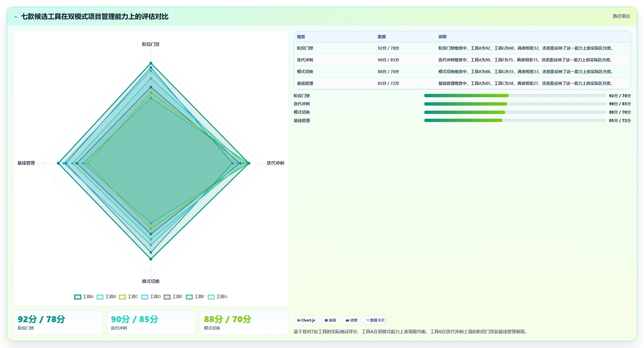Click the Chart.js tag chip

(306, 320)
